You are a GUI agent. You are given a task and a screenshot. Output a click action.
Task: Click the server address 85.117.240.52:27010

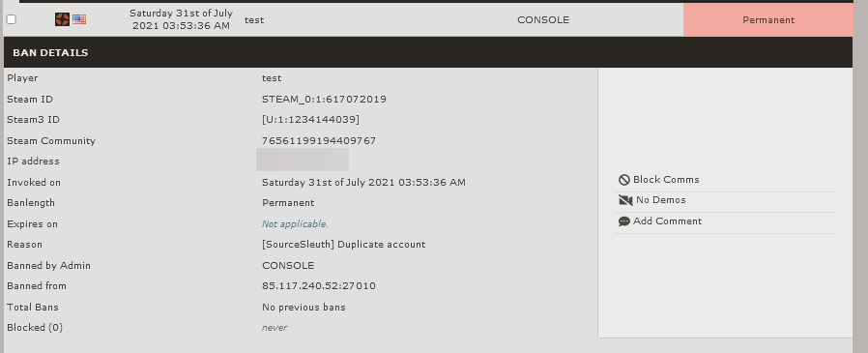(319, 286)
